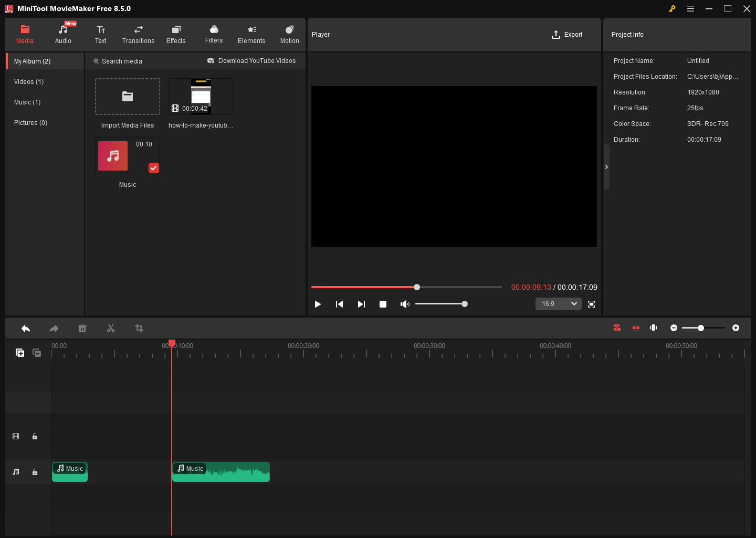Delete selection using the trash icon
This screenshot has height=538, width=756.
[x=82, y=328]
